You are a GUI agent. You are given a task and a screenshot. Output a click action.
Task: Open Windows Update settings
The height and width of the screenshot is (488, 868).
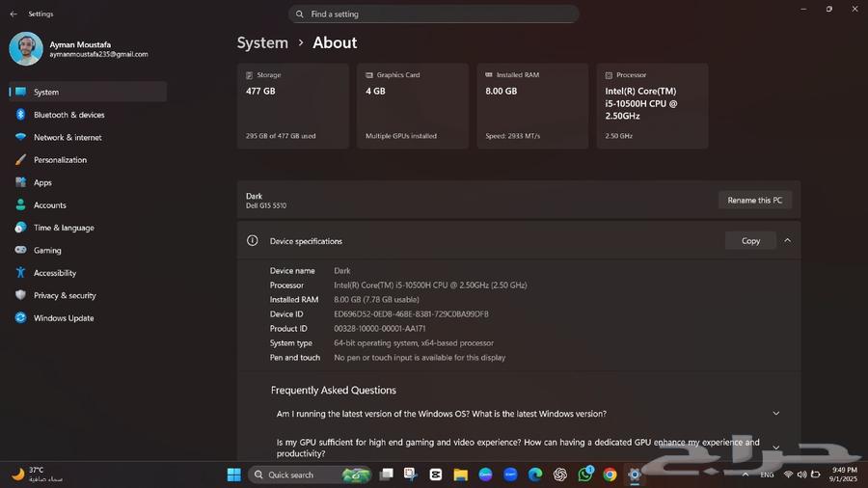[x=88, y=318]
